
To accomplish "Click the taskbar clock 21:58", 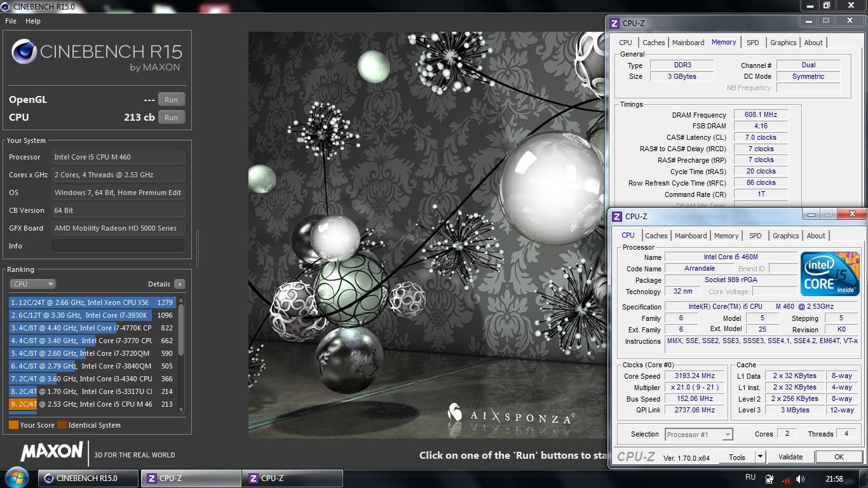I will [x=834, y=478].
